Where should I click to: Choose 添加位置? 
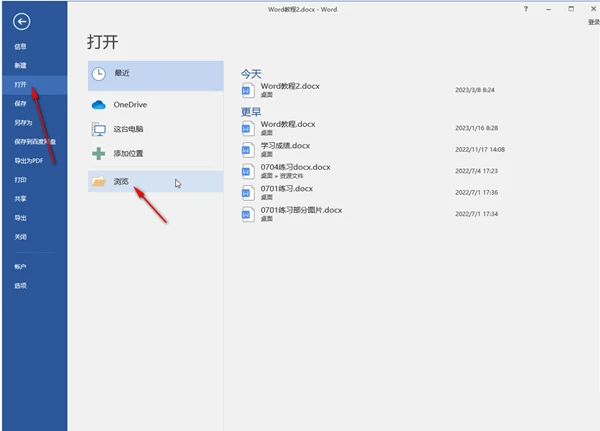pyautogui.click(x=155, y=153)
